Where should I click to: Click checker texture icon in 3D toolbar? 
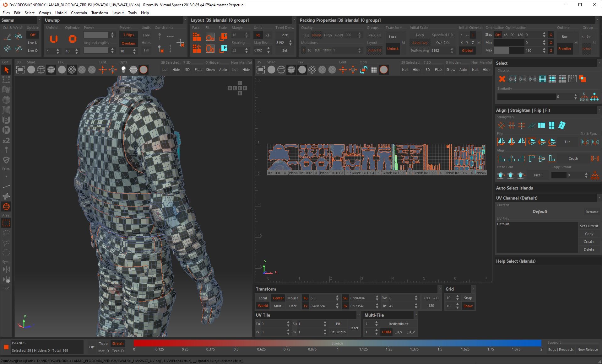(72, 70)
